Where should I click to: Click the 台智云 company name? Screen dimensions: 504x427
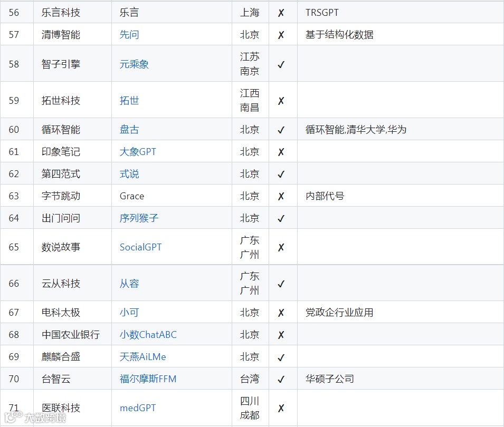point(56,379)
